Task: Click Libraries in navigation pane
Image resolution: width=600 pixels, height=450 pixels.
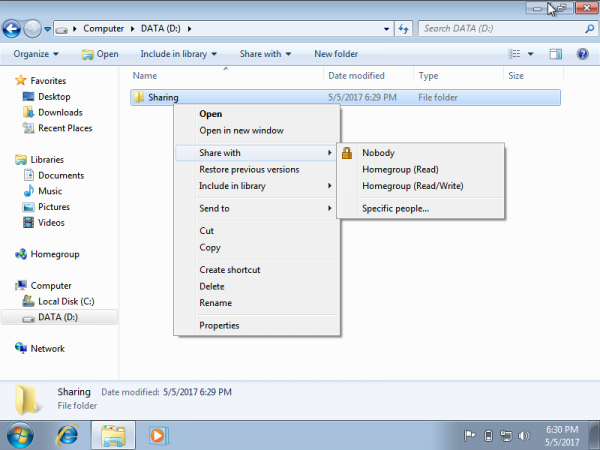Action: 39,159
